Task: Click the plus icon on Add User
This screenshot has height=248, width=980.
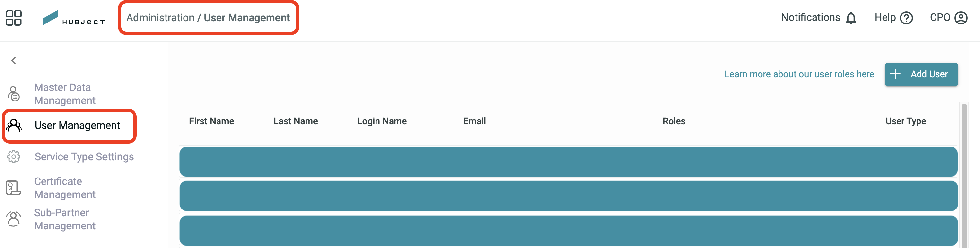Action: pos(896,74)
